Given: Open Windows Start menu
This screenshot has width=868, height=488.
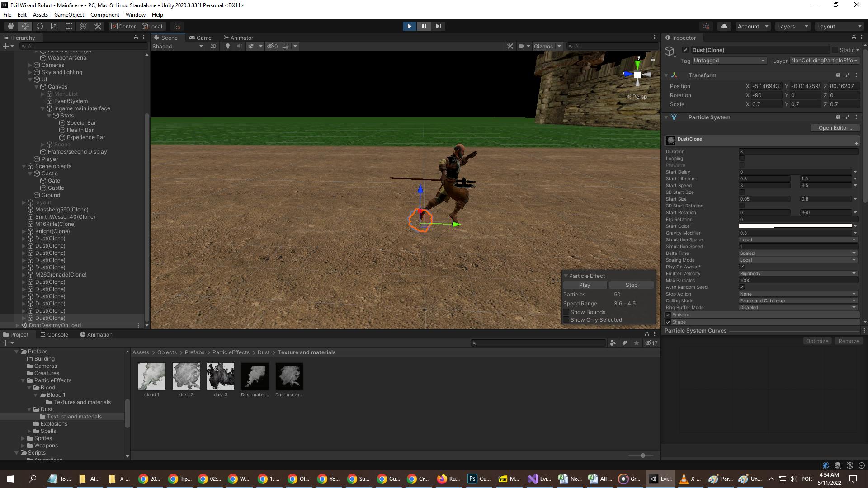Looking at the screenshot, I should pyautogui.click(x=11, y=479).
